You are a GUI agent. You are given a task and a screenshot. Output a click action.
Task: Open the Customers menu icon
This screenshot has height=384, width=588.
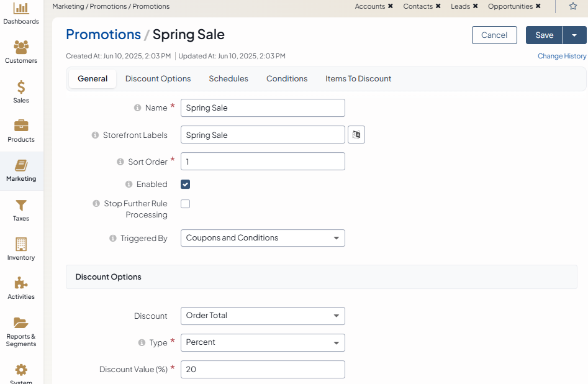21,47
